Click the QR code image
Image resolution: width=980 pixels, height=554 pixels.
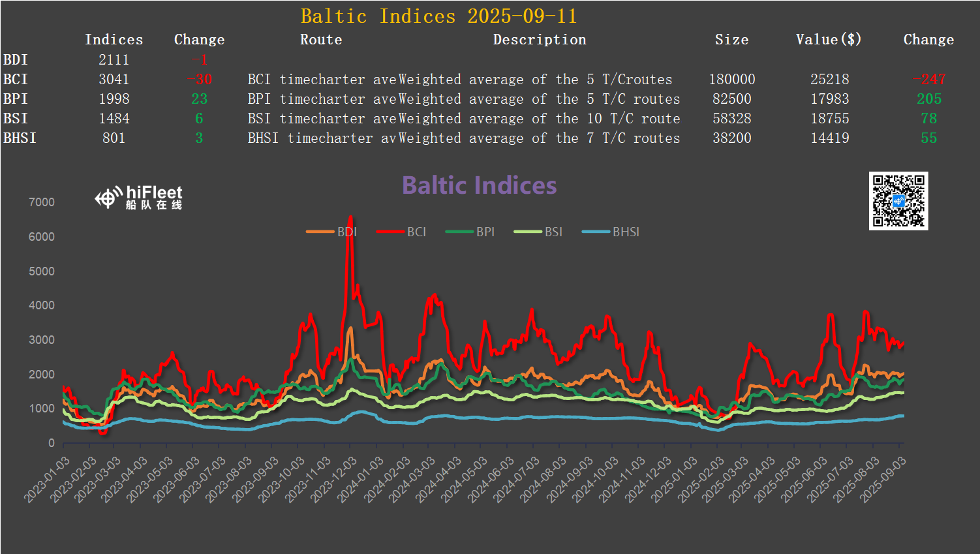pyautogui.click(x=898, y=201)
